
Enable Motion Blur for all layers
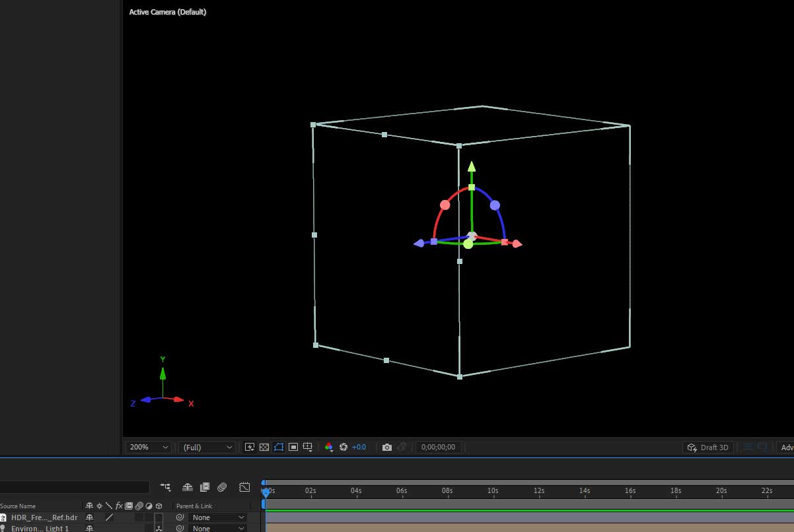tap(223, 487)
